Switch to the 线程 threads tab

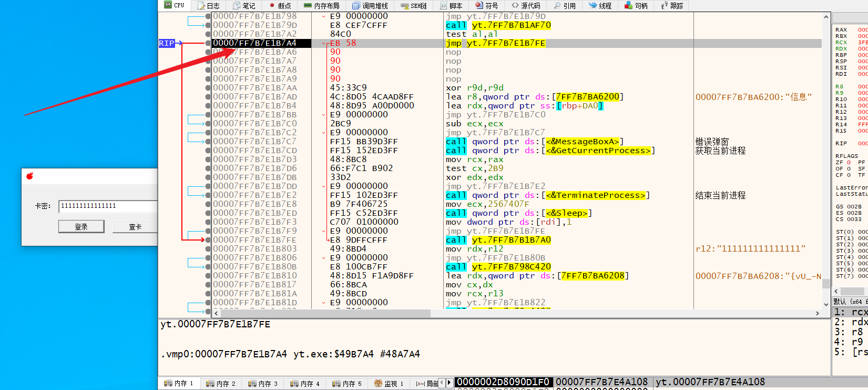(600, 6)
